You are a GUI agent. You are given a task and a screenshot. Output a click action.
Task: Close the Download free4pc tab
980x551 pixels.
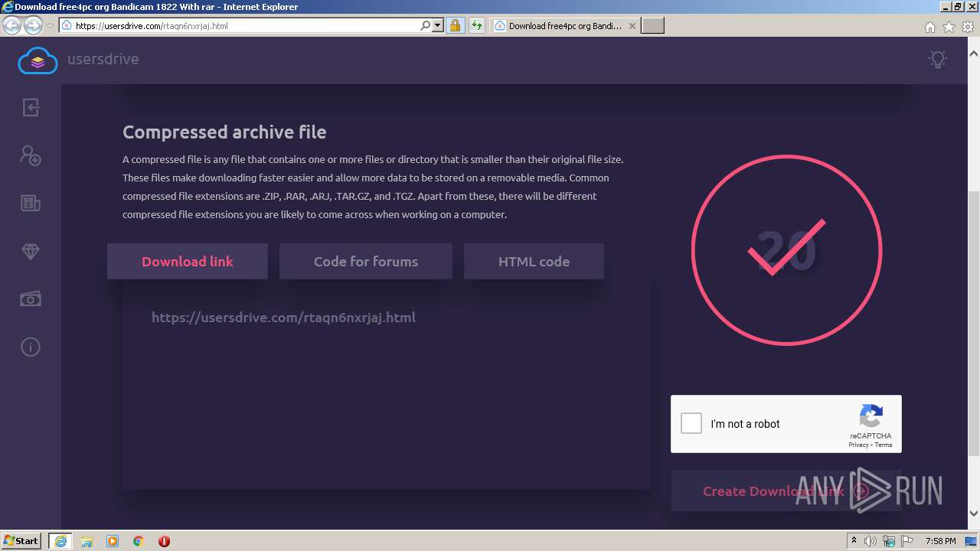click(632, 26)
